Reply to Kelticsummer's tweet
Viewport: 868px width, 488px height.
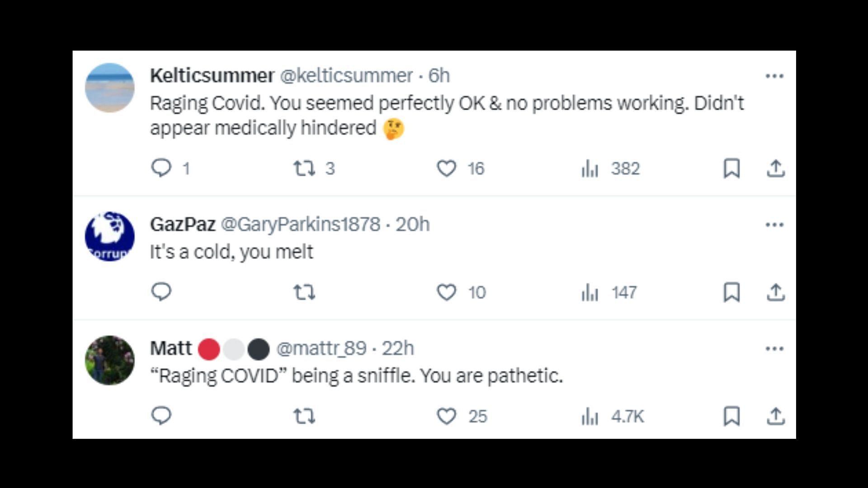[161, 168]
